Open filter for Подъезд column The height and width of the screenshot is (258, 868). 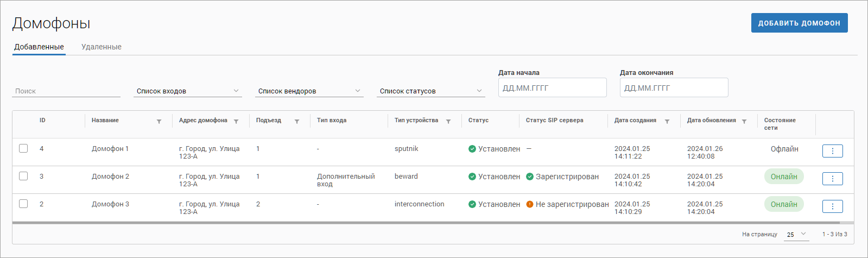pyautogui.click(x=297, y=121)
